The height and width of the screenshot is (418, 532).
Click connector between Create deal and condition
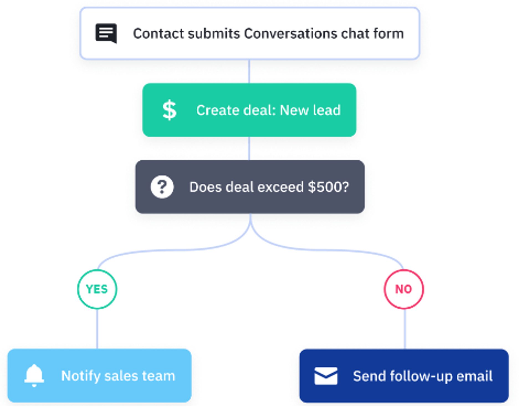[x=249, y=148]
